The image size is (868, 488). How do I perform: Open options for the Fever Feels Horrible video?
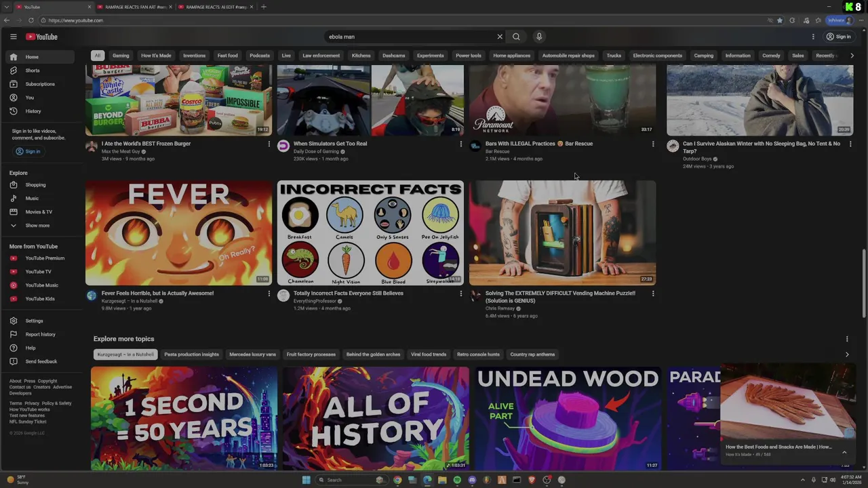(269, 293)
